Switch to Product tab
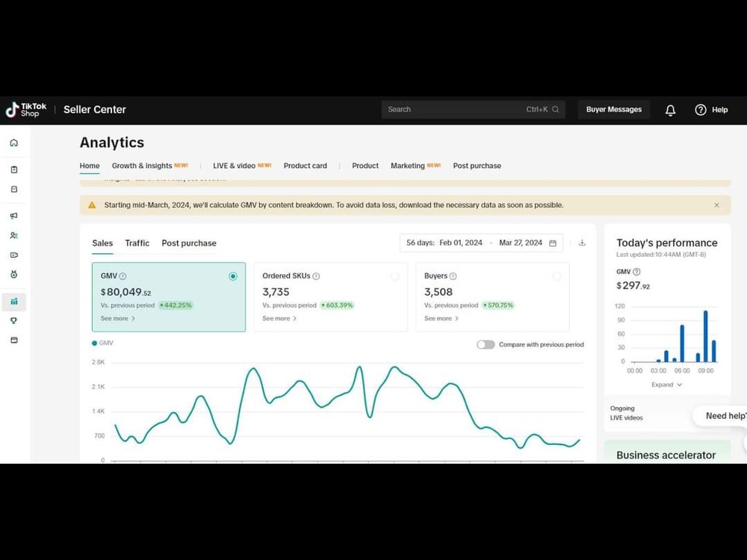The width and height of the screenshot is (747, 560). [x=365, y=166]
